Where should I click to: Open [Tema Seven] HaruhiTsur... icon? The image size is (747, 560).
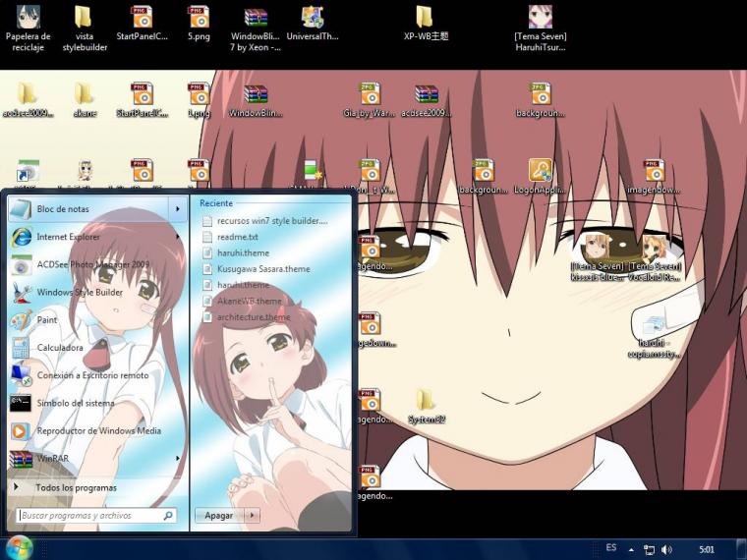coord(541,28)
